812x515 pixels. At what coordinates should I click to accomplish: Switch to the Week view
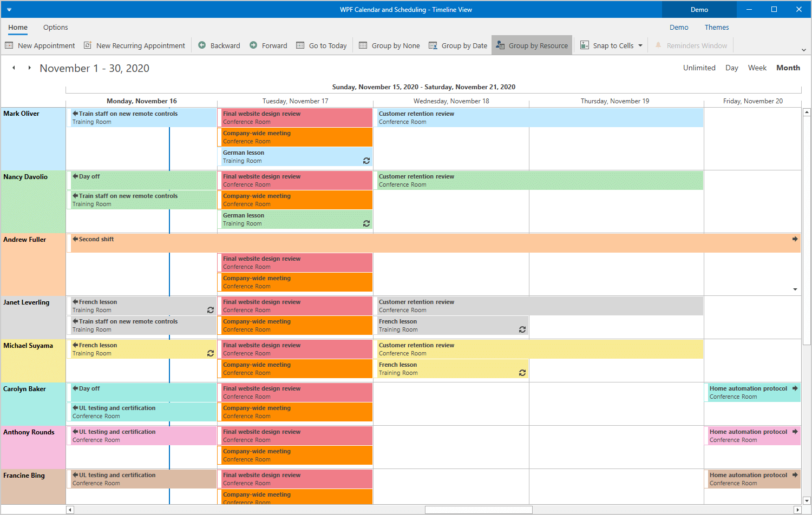coord(757,68)
